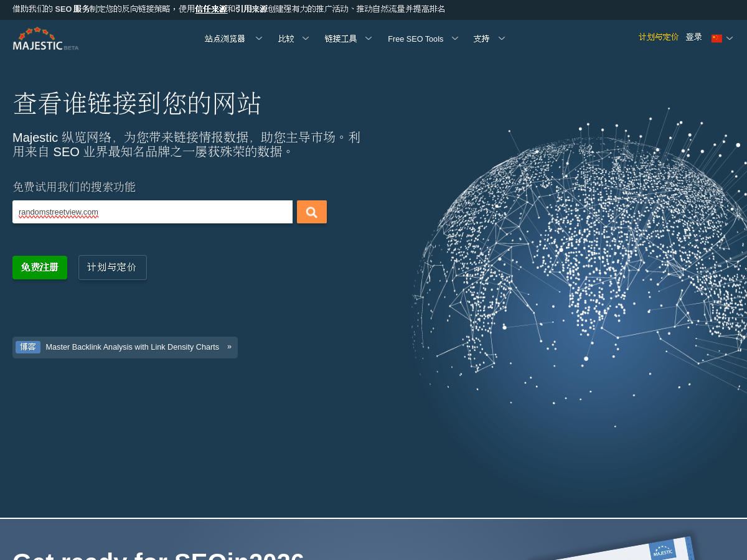747x560 pixels.
Task: Open the 比较 menu
Action: point(286,39)
